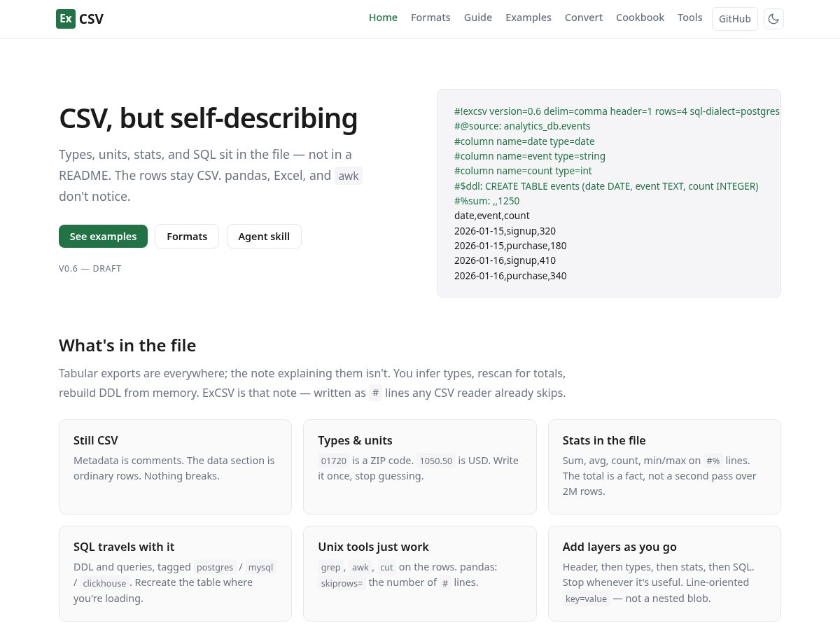Click the 'Still CSV' card title
This screenshot has width=840, height=630.
coord(96,440)
